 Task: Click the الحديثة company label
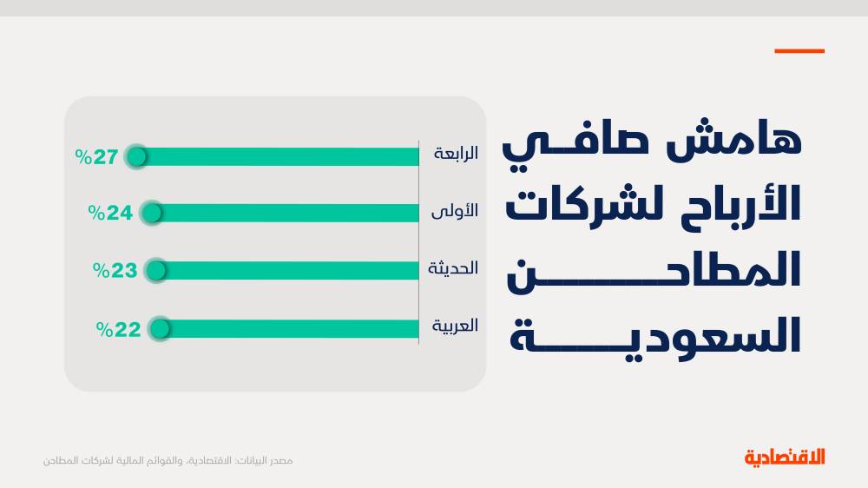coord(452,268)
